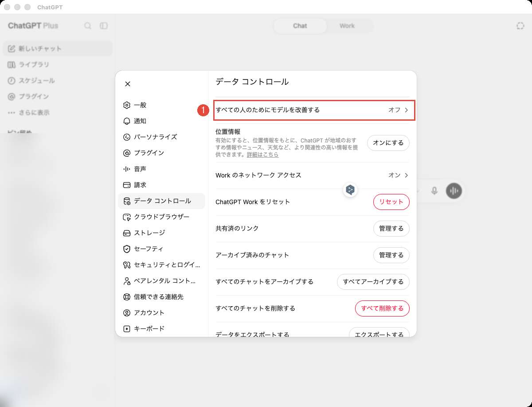
Task: Open the 詳細はこちら link
Action: click(x=263, y=155)
